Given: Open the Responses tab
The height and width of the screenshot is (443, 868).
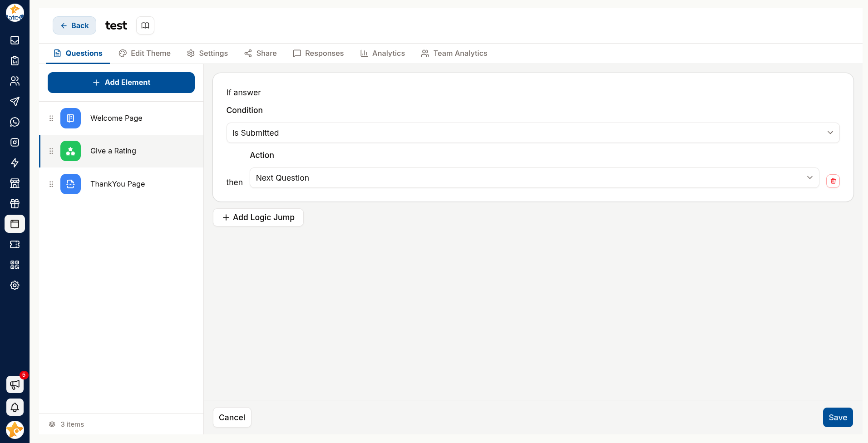Looking at the screenshot, I should (319, 54).
